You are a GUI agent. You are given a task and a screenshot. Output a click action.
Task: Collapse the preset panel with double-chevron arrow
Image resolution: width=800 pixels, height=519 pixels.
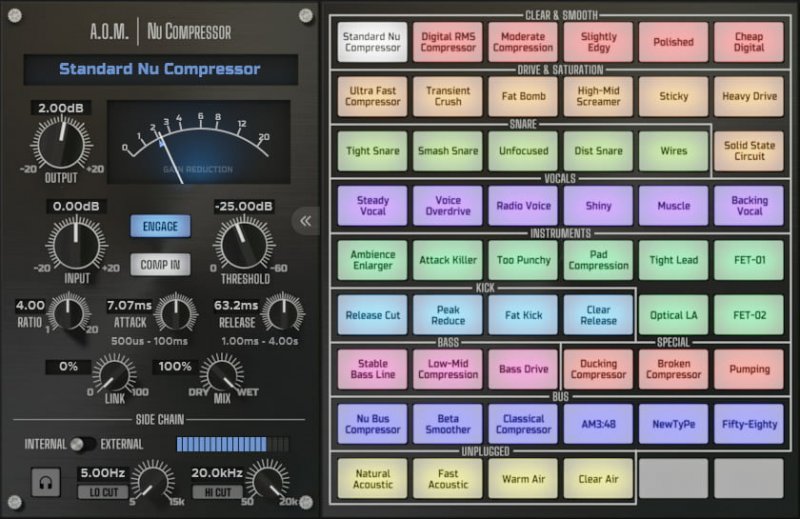[305, 221]
